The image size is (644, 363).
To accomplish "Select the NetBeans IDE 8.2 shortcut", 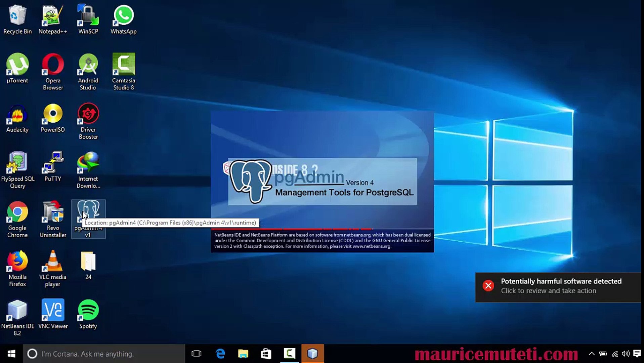I will 17,318.
